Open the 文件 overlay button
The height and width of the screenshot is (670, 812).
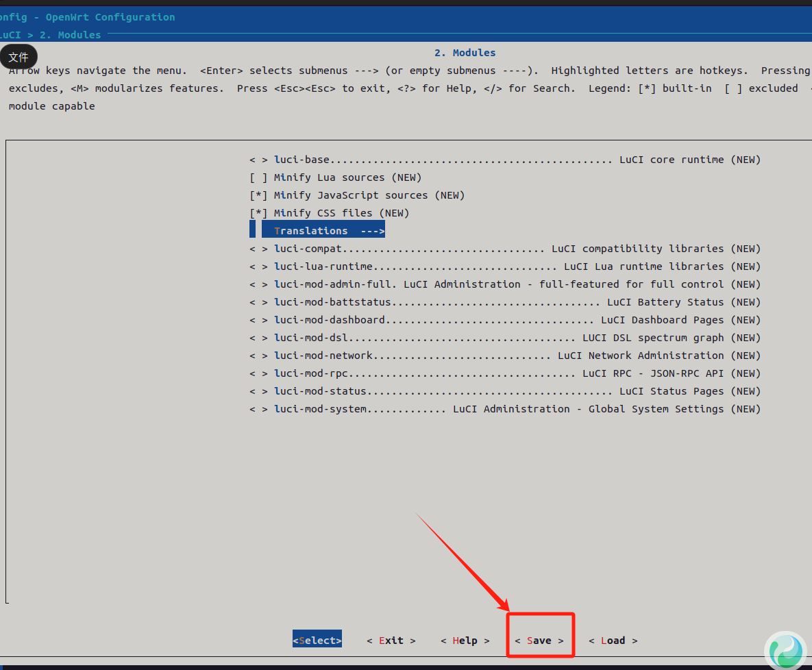19,57
